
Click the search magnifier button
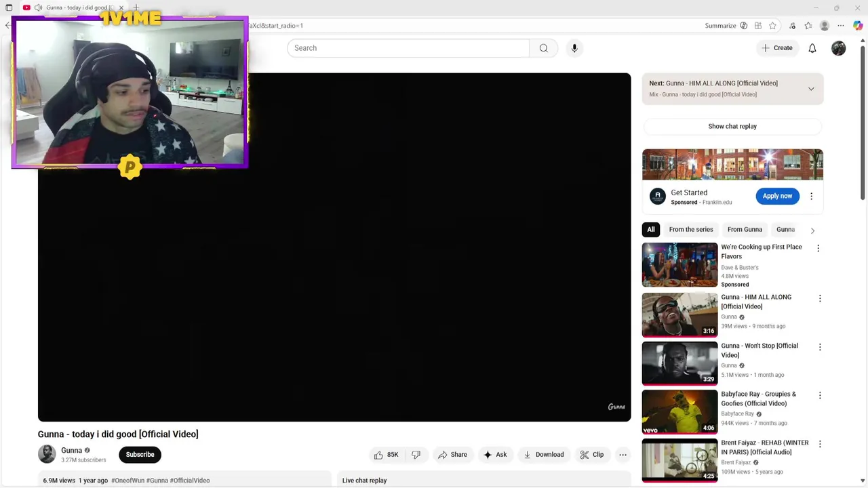pyautogui.click(x=543, y=48)
